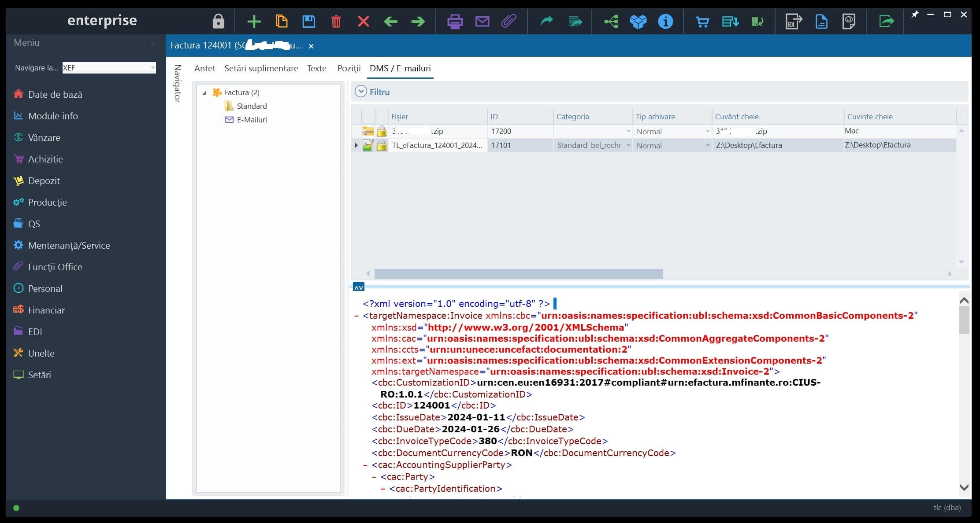
Task: Click the green grid refresh icon
Action: tap(757, 21)
